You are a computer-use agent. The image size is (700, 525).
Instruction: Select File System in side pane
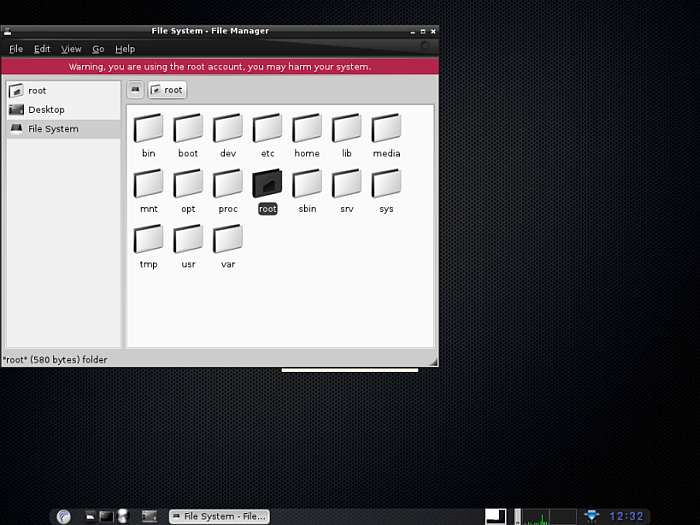52,129
